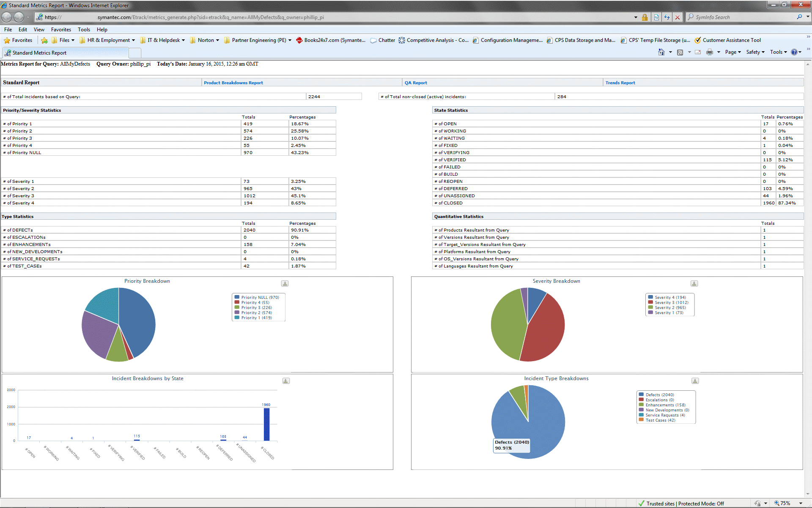Screen dimensions: 812x508
Task: Click Incident Type Breakdowns export icon
Action: [x=695, y=381]
